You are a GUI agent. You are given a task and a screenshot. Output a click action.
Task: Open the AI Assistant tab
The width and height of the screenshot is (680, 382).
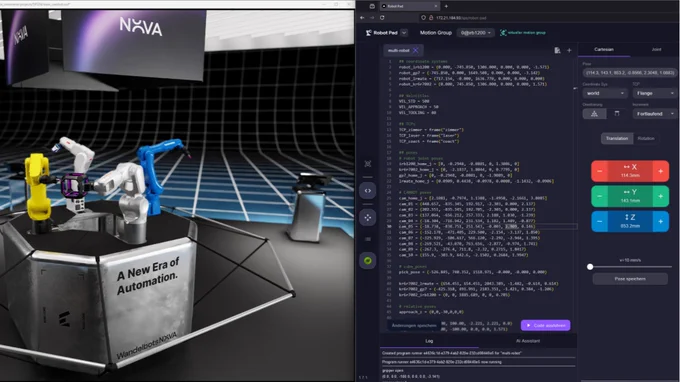[528, 341]
